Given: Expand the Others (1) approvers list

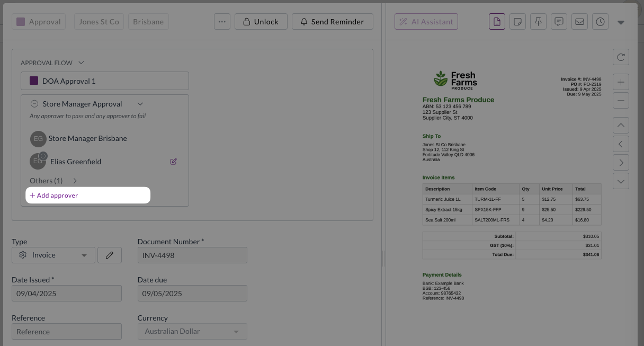Looking at the screenshot, I should coord(75,181).
